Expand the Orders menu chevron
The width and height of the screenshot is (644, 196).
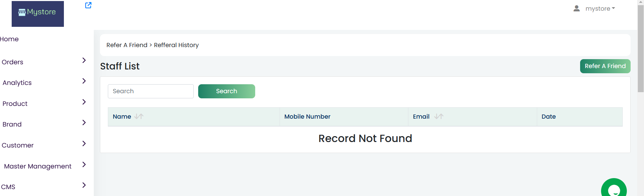tap(84, 60)
